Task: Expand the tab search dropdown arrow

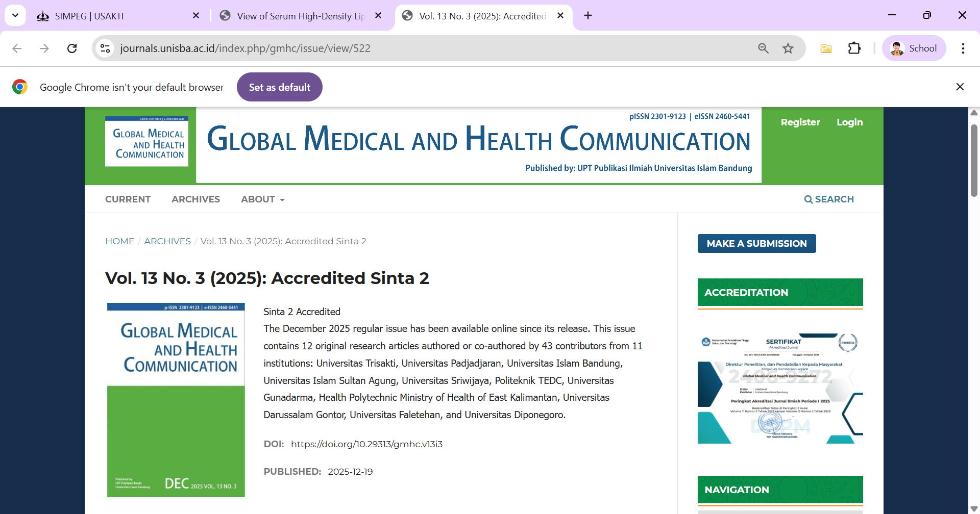Action: tap(15, 16)
